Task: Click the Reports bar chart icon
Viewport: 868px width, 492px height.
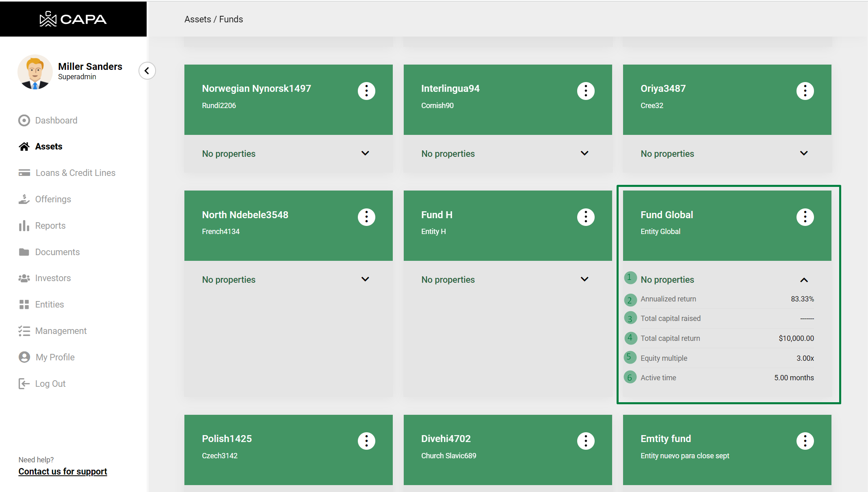Action: 24,226
